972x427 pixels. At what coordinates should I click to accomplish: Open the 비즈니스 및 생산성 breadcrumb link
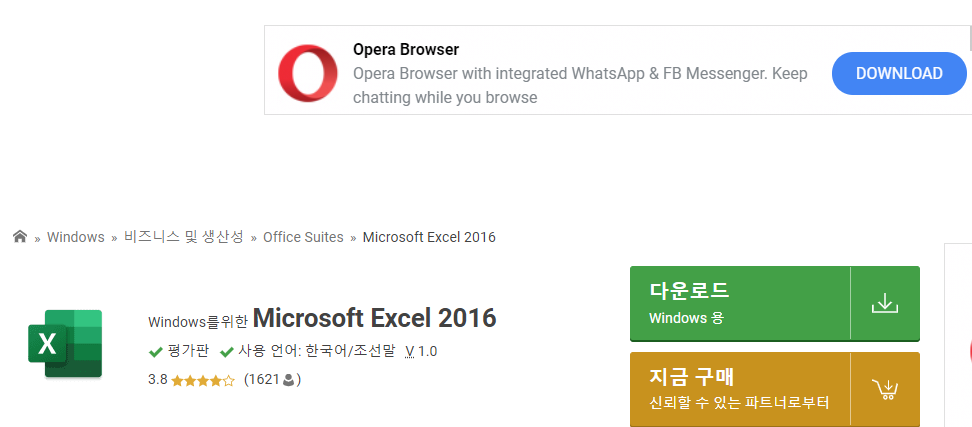(x=183, y=237)
